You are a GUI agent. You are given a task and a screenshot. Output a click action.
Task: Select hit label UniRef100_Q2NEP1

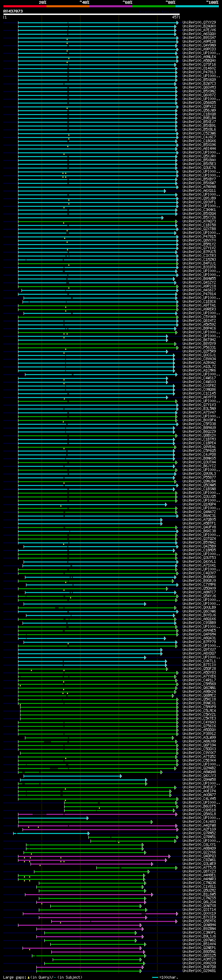[199, 948]
